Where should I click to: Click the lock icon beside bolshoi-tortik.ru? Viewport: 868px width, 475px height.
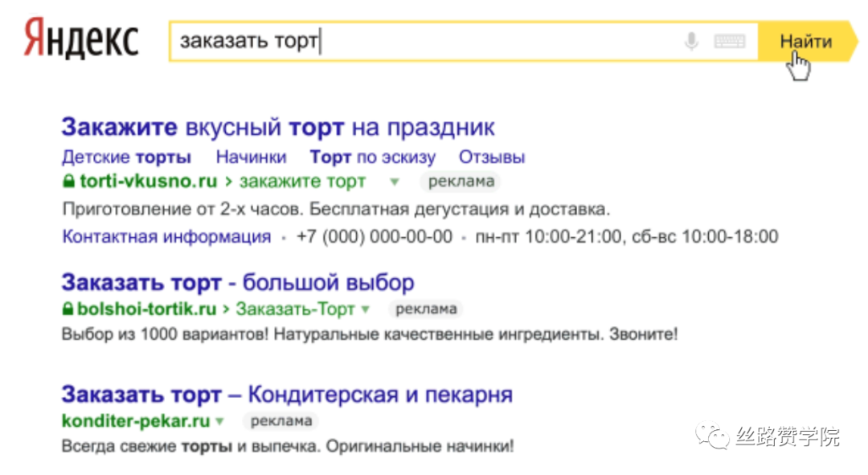click(x=68, y=309)
